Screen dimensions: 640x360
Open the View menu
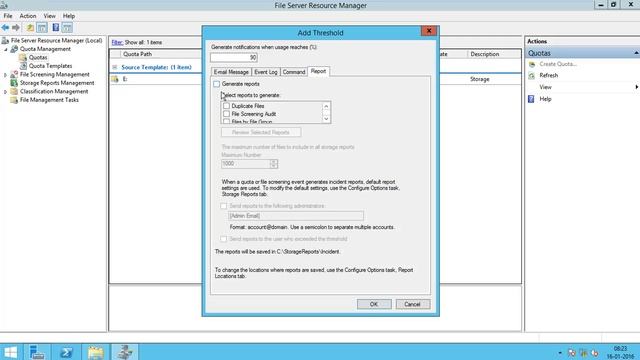[x=49, y=16]
